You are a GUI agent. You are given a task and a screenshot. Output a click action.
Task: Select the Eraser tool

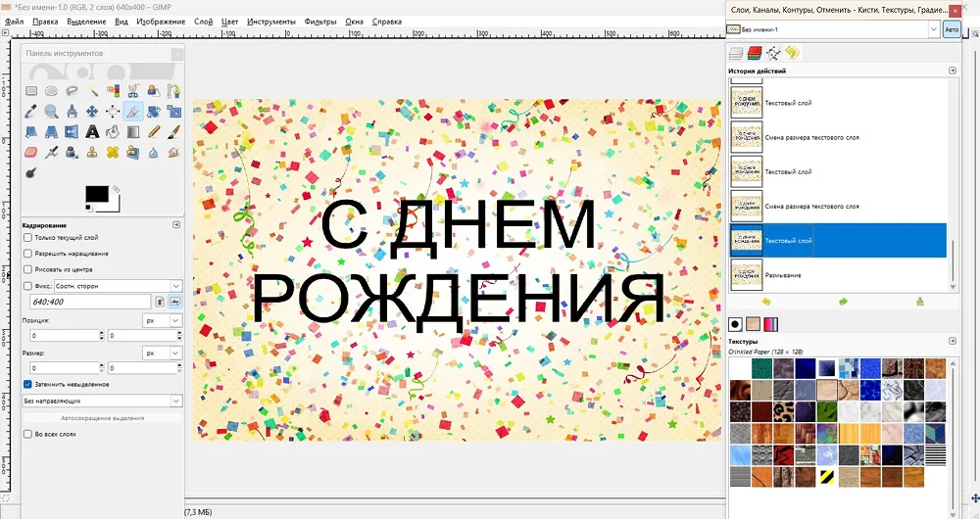coord(30,153)
